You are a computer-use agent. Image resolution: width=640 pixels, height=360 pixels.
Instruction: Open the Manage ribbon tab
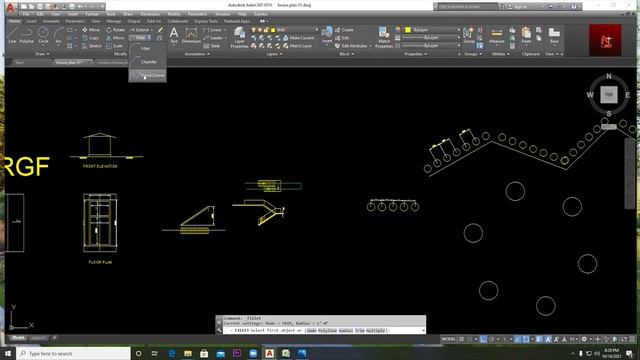pos(114,21)
